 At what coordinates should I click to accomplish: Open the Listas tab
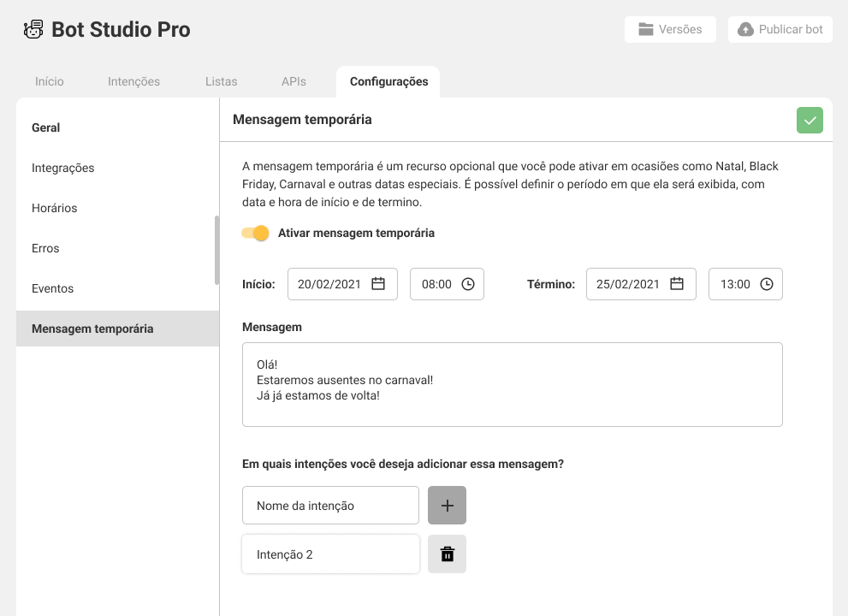[221, 81]
